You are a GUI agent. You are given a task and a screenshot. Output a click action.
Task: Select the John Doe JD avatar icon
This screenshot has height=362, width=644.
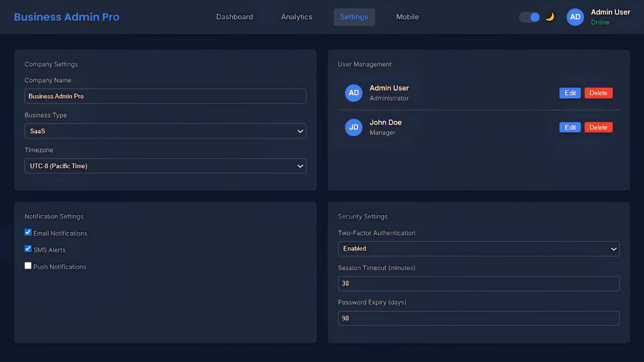coord(353,128)
